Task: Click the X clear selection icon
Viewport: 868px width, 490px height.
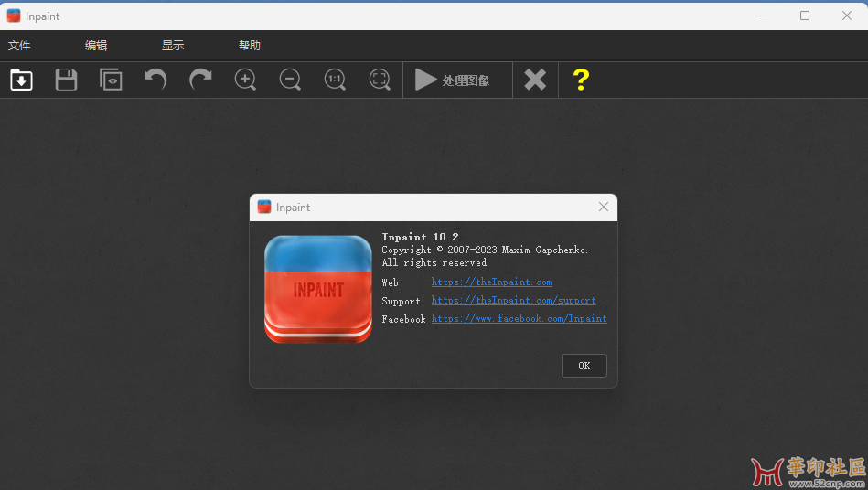Action: point(535,80)
